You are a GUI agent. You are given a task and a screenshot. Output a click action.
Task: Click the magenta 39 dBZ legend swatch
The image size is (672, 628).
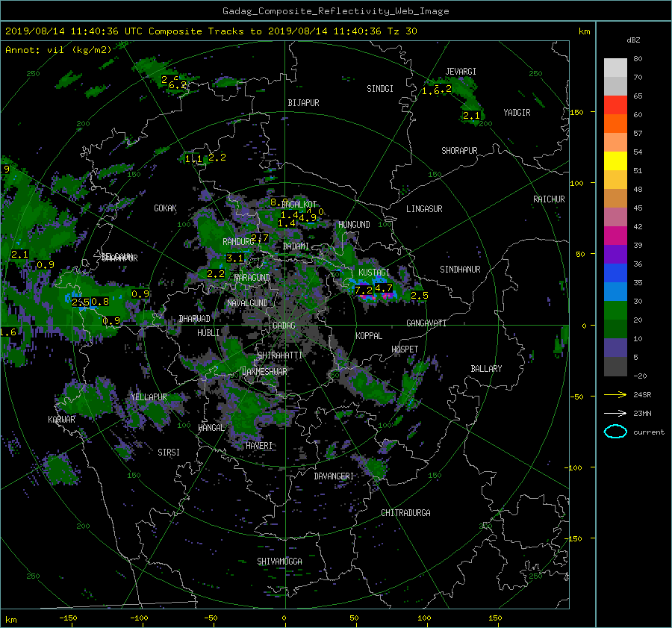click(615, 235)
